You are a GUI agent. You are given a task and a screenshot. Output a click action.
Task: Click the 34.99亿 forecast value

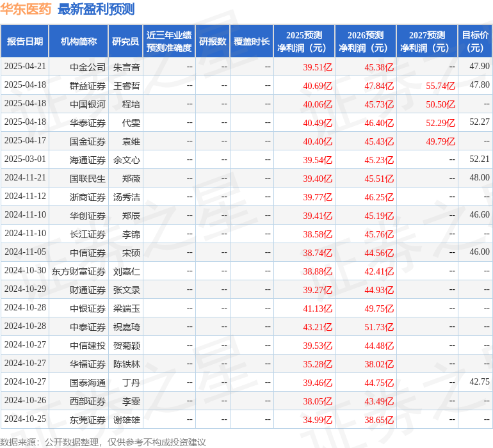[x=318, y=419]
